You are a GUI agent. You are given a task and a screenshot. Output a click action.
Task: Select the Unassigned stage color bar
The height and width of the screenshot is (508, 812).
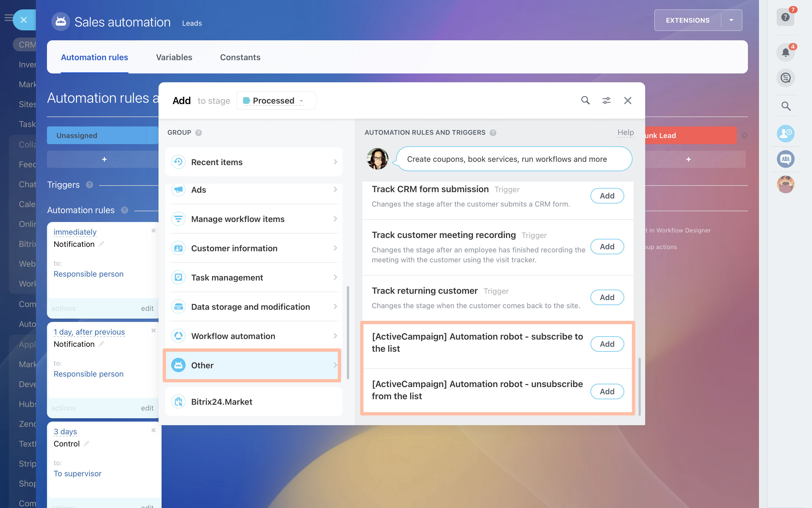[102, 135]
